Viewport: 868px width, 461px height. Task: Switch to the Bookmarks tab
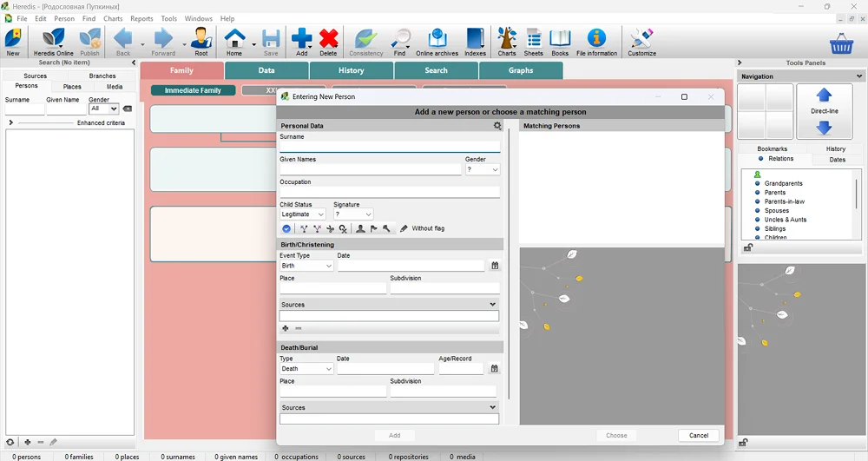(x=772, y=149)
